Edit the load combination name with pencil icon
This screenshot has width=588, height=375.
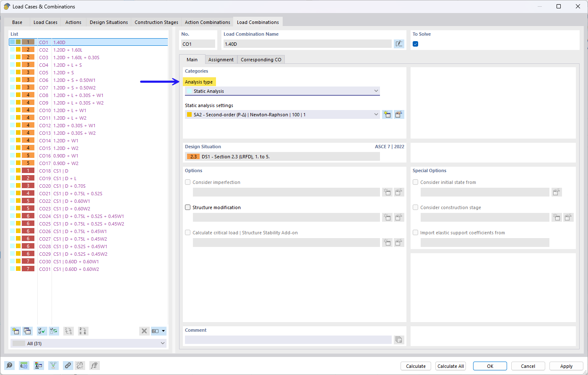click(399, 44)
